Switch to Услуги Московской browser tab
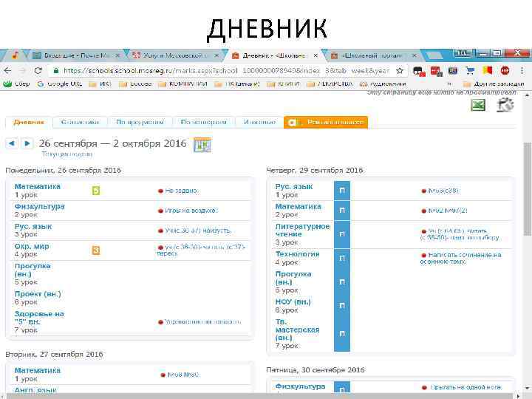This screenshot has width=532, height=399. [x=174, y=55]
